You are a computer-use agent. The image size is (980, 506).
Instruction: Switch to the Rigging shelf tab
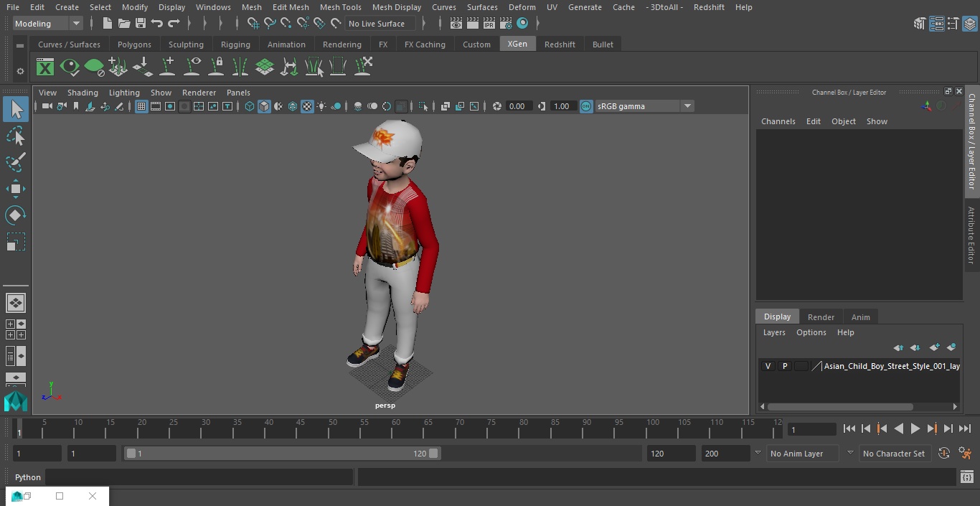point(235,44)
